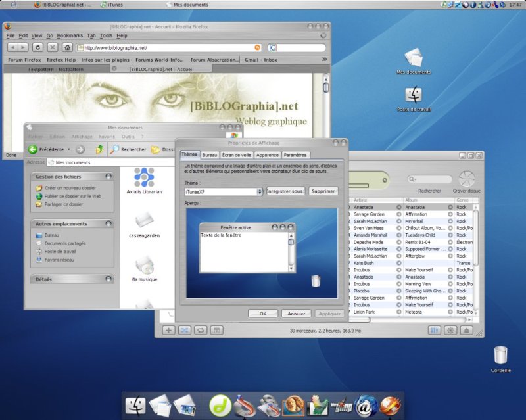Image resolution: width=526 pixels, height=420 pixels.
Task: Open the iTunes equalizer
Action: pos(434,331)
